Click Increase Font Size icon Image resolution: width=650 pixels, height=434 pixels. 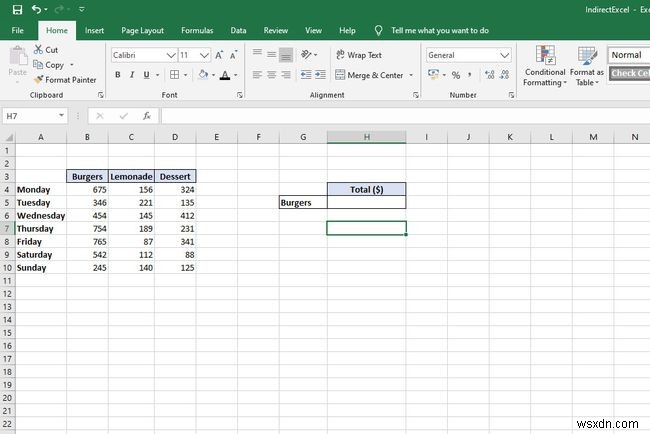pyautogui.click(x=219, y=55)
